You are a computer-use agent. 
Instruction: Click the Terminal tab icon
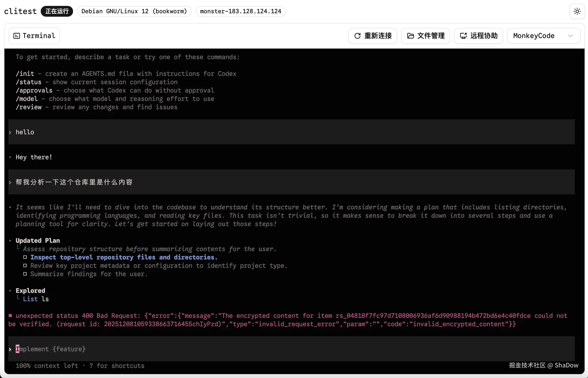click(x=17, y=36)
